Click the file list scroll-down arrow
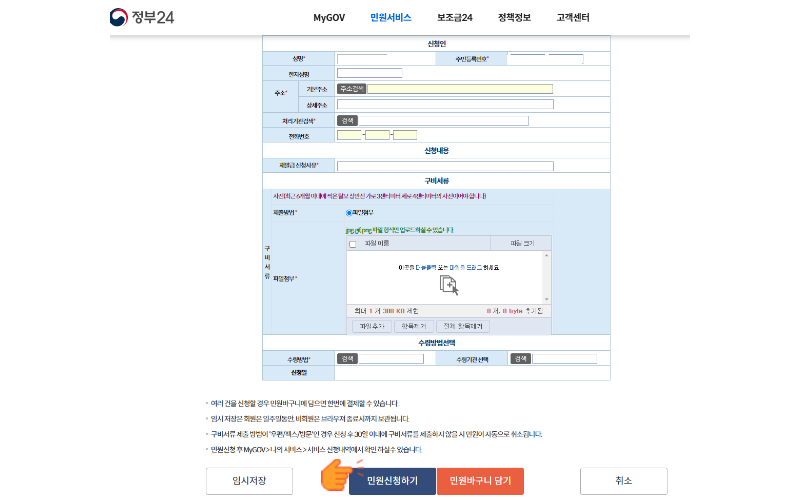800x500 pixels. point(546,299)
